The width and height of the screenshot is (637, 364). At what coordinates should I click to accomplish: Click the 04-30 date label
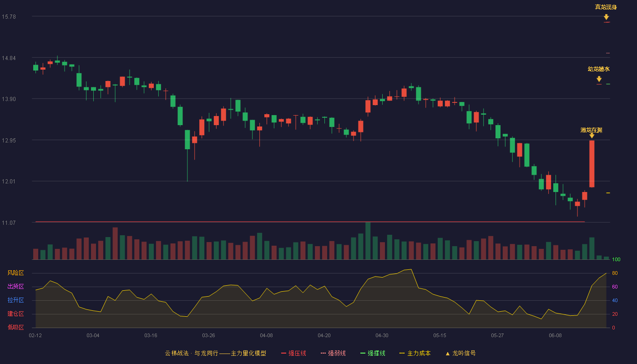tap(382, 335)
